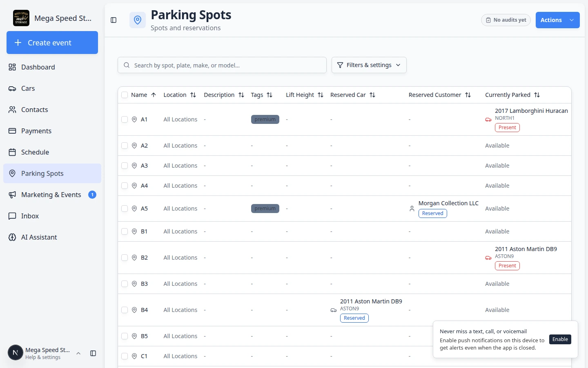
Task: Open the Schedule page
Action: pos(52,152)
